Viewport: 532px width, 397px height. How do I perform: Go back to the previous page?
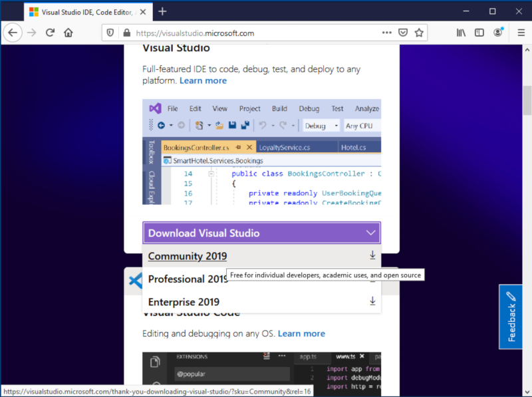click(13, 33)
